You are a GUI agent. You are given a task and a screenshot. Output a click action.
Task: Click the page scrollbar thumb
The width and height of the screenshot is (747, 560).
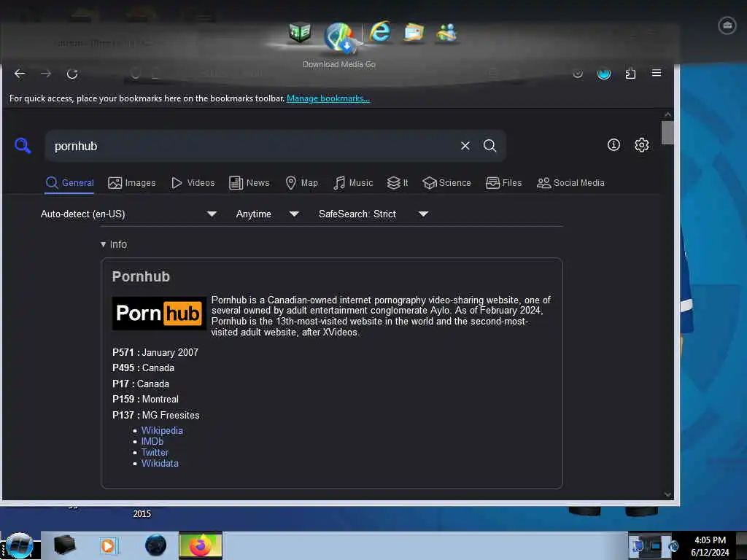point(667,133)
